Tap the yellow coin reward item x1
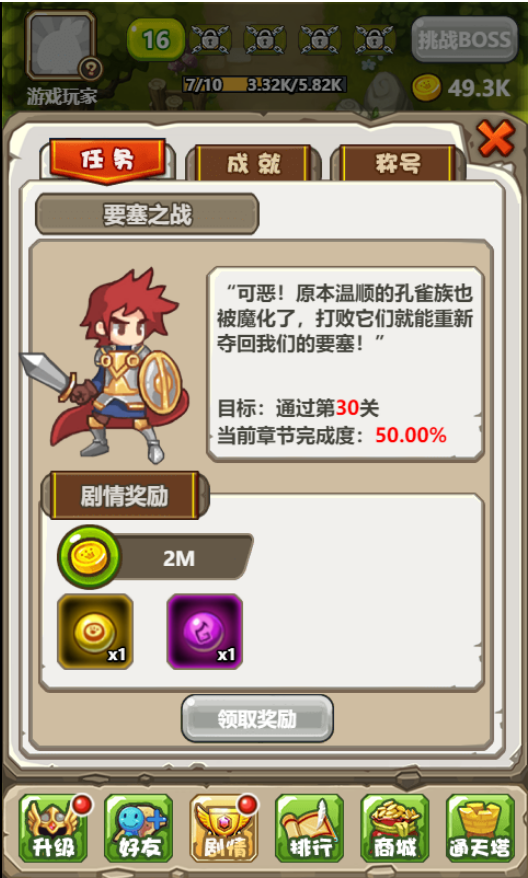The width and height of the screenshot is (528, 878). [x=95, y=632]
